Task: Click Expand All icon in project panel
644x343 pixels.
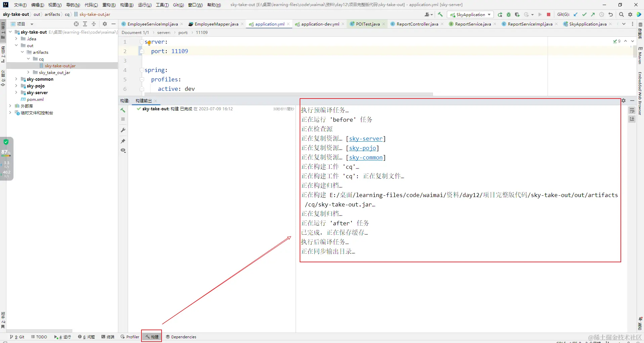Action: 85,24
